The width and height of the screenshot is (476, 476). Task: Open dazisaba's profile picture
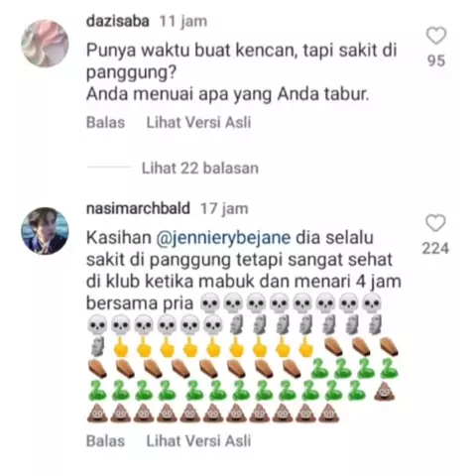pyautogui.click(x=45, y=44)
